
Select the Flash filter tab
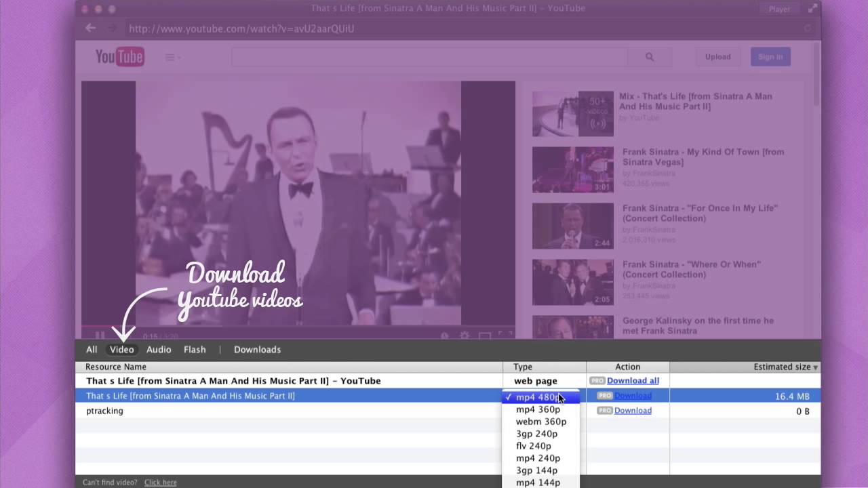pyautogui.click(x=195, y=350)
